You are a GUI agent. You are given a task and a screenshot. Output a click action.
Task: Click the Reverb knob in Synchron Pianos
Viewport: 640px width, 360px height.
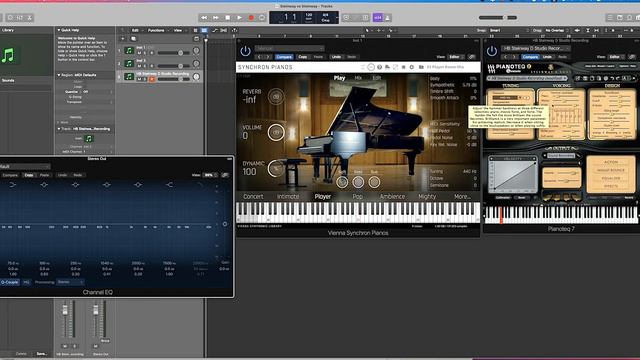pos(276,97)
